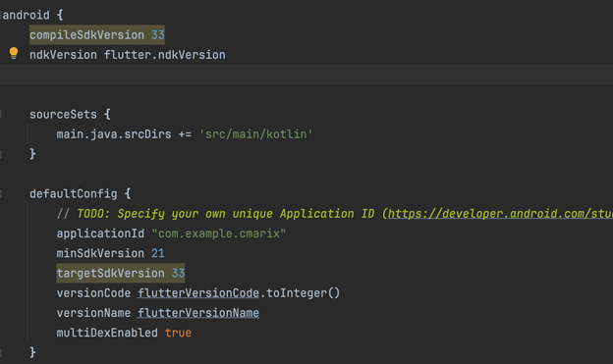Click the value 33 after compileSdkVersion
Image resolution: width=613 pixels, height=364 pixels.
(x=158, y=35)
